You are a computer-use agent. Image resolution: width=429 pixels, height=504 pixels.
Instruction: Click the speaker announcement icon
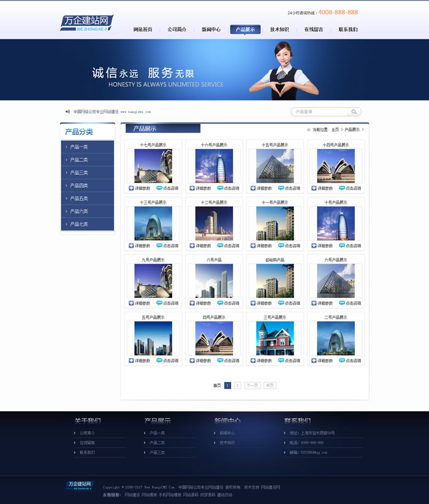(67, 112)
